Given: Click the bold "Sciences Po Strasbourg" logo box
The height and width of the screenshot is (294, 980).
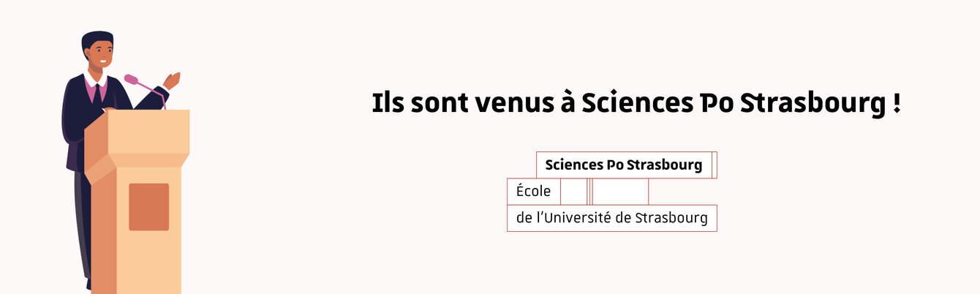Looking at the screenshot, I should click(x=623, y=165).
